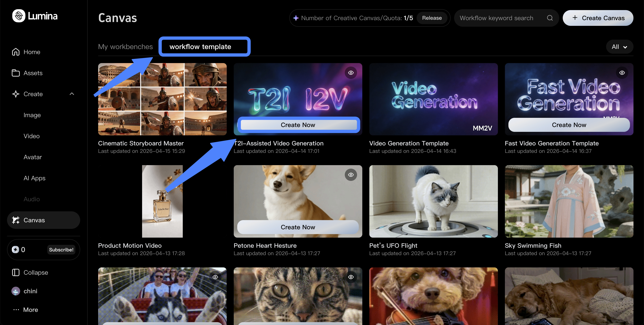Click eye icon on tabby cat card
Viewport: 644px width, 325px height.
coord(351,277)
